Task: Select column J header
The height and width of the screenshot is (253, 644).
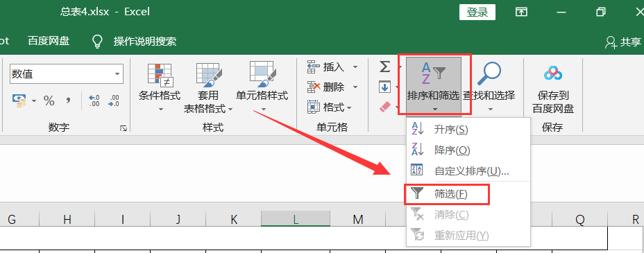Action: pos(178,220)
